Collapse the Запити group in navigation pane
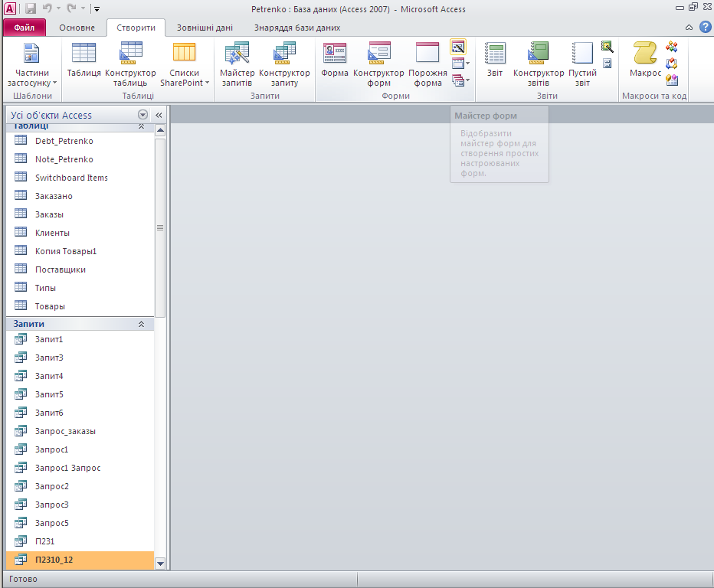 point(141,324)
